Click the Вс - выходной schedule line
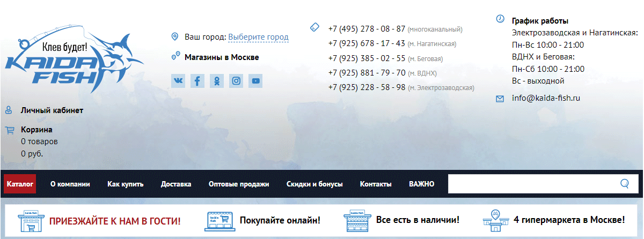This screenshot has height=239, width=644. click(538, 81)
